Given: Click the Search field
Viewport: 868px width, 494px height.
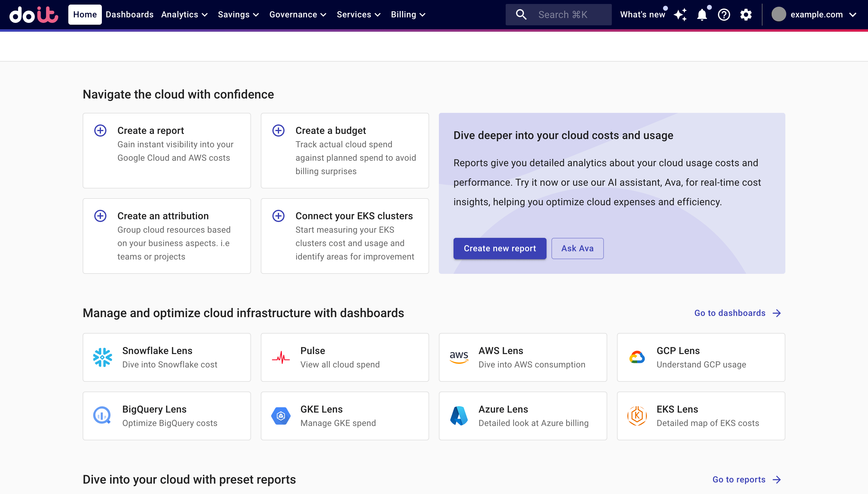Looking at the screenshot, I should pos(558,15).
